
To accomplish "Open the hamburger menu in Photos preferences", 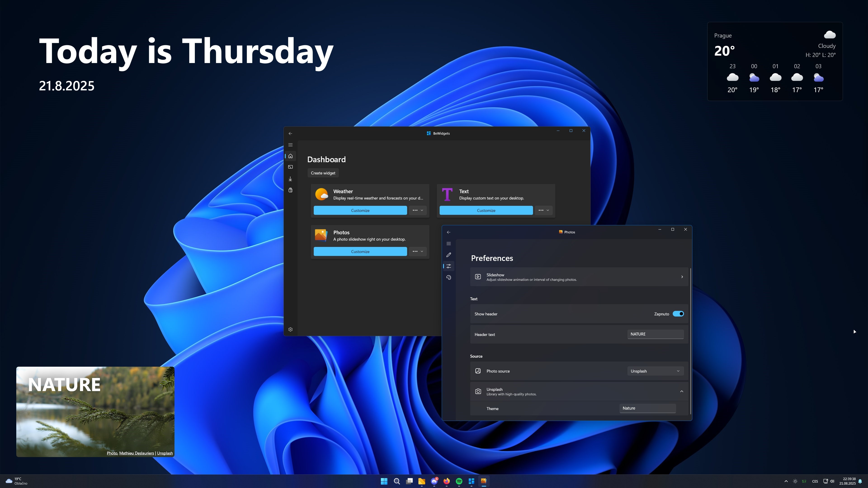I will pos(448,243).
